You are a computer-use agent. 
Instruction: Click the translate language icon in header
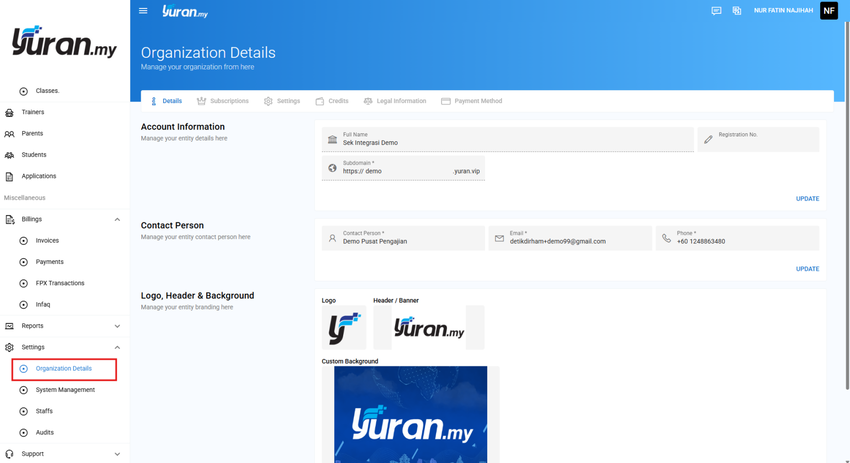(x=737, y=11)
